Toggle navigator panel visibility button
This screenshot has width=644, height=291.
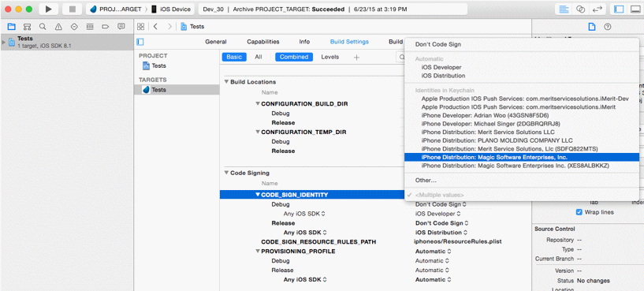pos(619,9)
